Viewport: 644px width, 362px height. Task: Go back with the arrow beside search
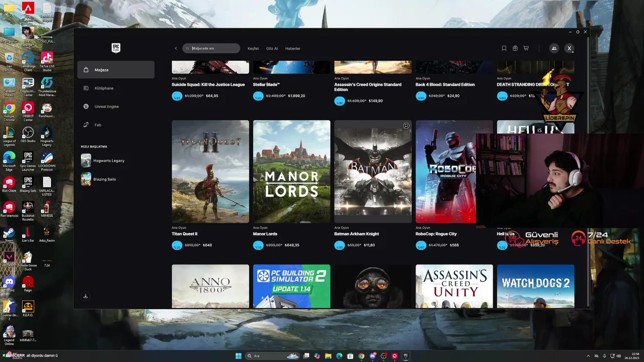(x=176, y=48)
